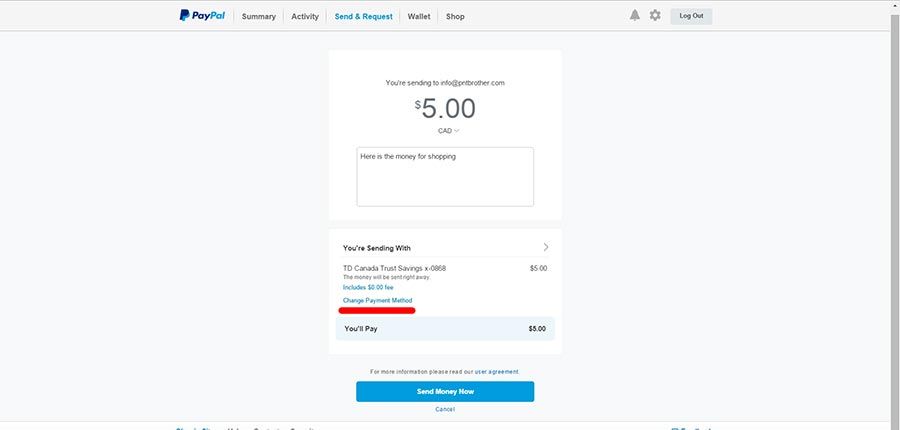900x430 pixels.
Task: Click the PayPal logo
Action: (x=202, y=16)
